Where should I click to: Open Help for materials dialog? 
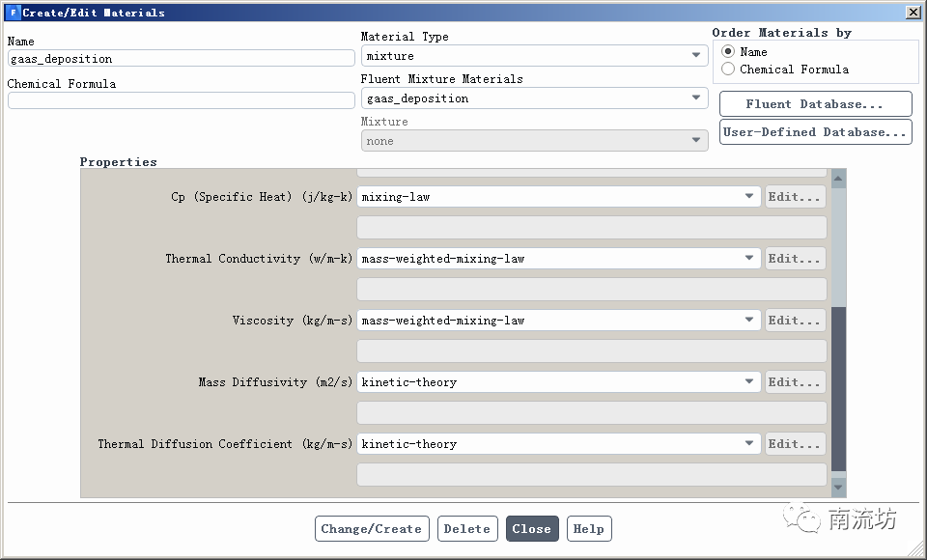tap(588, 529)
